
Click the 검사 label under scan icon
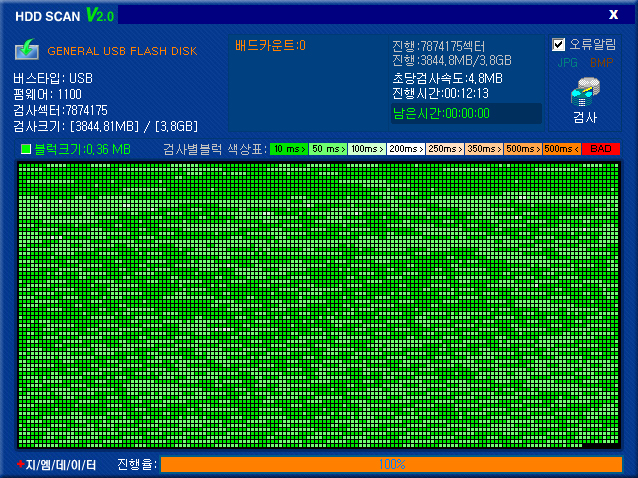point(585,118)
